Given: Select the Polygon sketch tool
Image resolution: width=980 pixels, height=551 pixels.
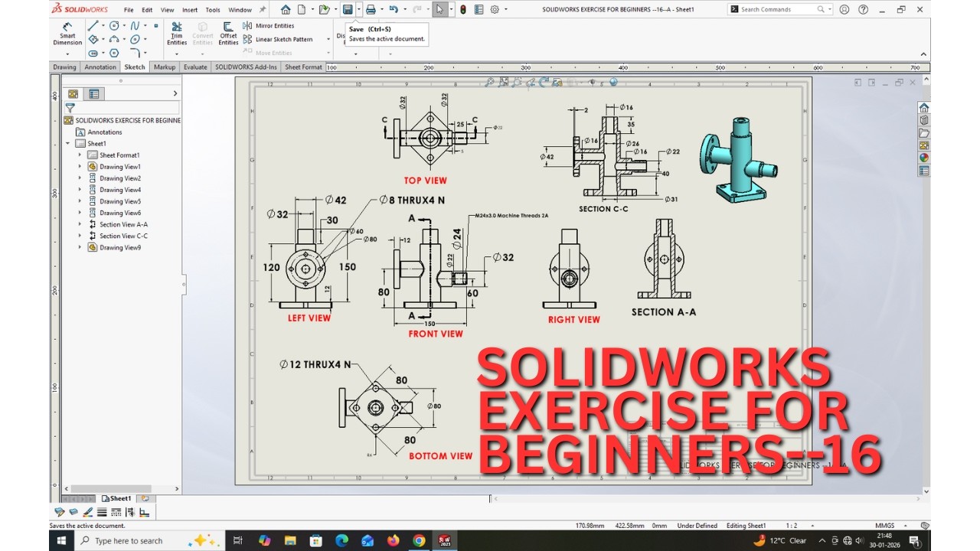Looking at the screenshot, I should point(114,53).
